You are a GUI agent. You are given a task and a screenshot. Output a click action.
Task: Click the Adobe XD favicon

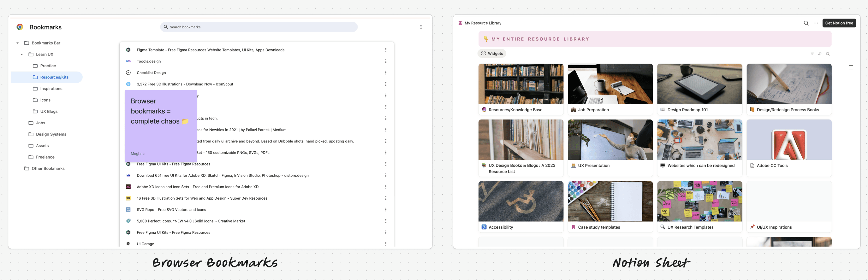coord(128,187)
